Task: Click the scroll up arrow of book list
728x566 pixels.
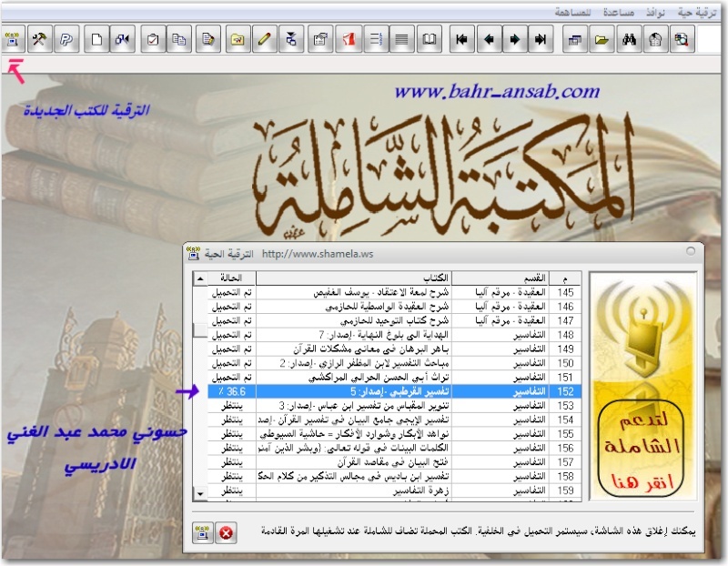Action: 200,278
